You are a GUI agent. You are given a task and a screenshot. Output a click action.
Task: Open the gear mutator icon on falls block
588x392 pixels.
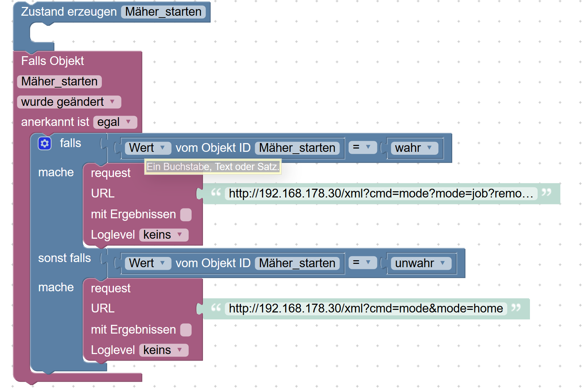coord(45,143)
